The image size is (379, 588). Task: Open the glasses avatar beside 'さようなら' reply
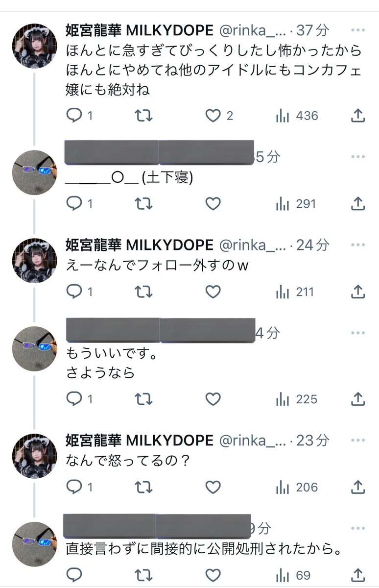[34, 348]
